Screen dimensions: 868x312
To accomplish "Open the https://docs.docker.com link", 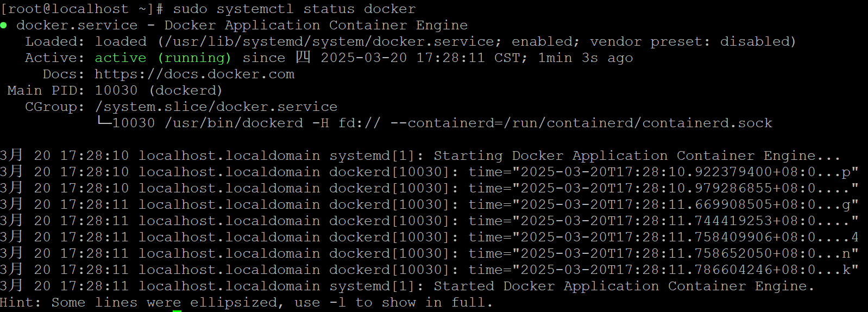I will tap(194, 74).
